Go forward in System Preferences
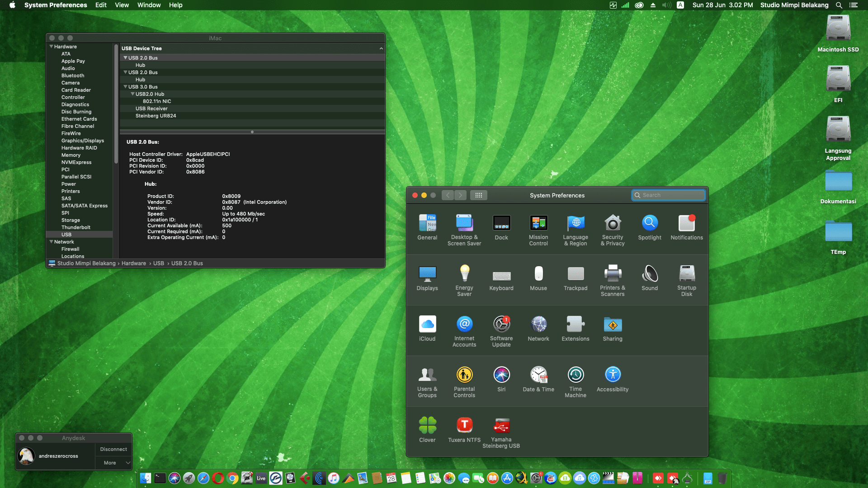This screenshot has height=488, width=868. [x=460, y=195]
